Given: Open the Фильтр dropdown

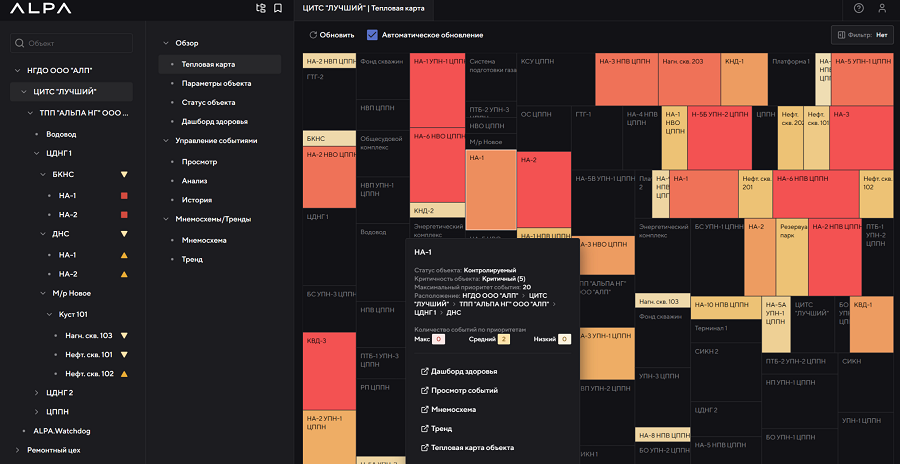Looking at the screenshot, I should coord(861,35).
